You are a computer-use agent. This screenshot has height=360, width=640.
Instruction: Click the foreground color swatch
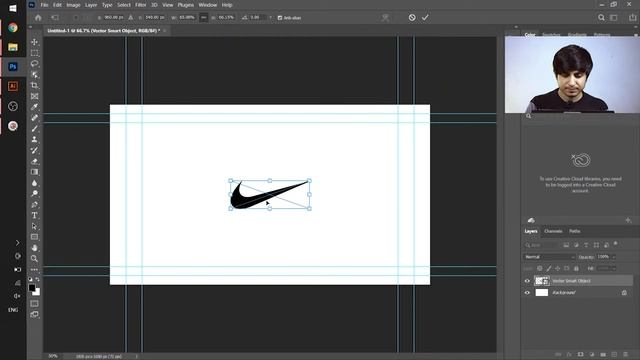click(32, 288)
